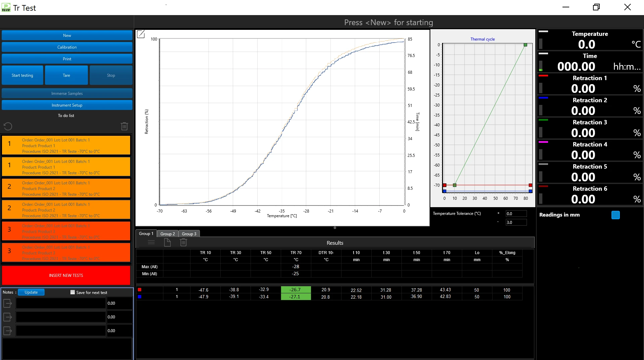This screenshot has height=360, width=644.
Task: Enable the Save for next test checkbox
Action: [72, 292]
